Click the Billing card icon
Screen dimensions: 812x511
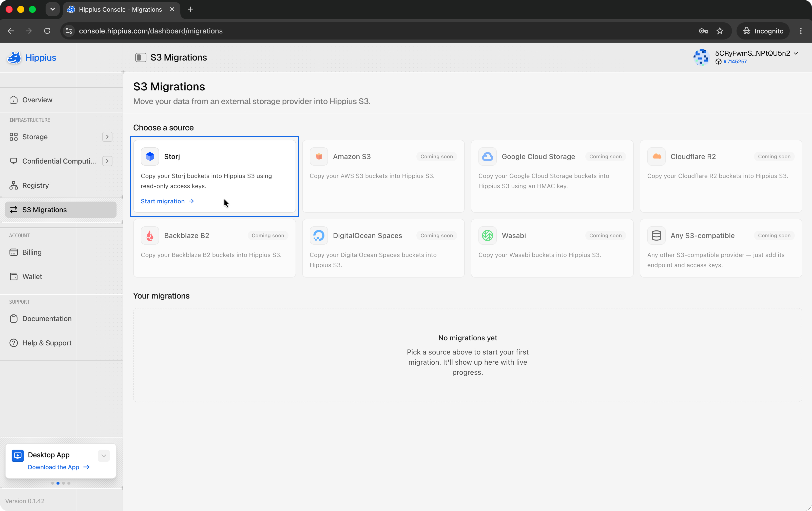pyautogui.click(x=13, y=252)
